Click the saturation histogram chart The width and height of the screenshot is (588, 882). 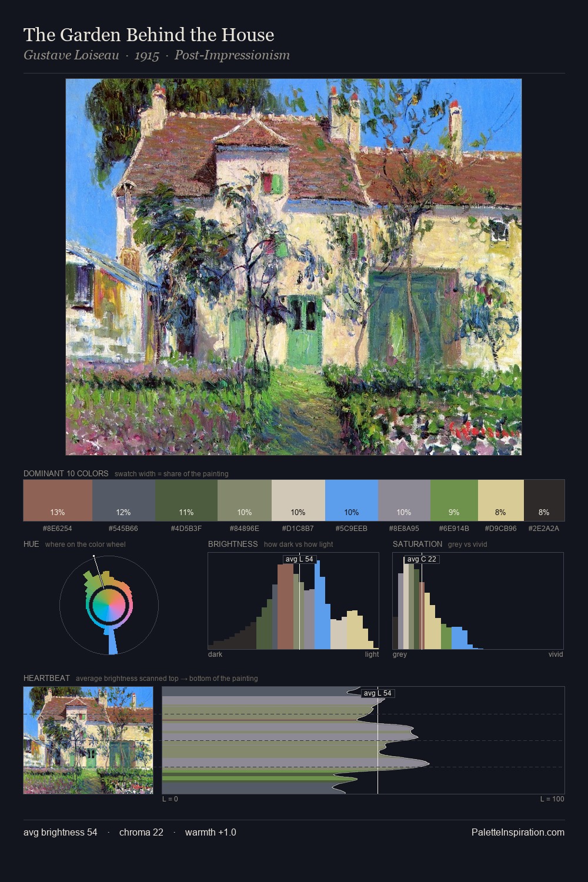(x=478, y=601)
